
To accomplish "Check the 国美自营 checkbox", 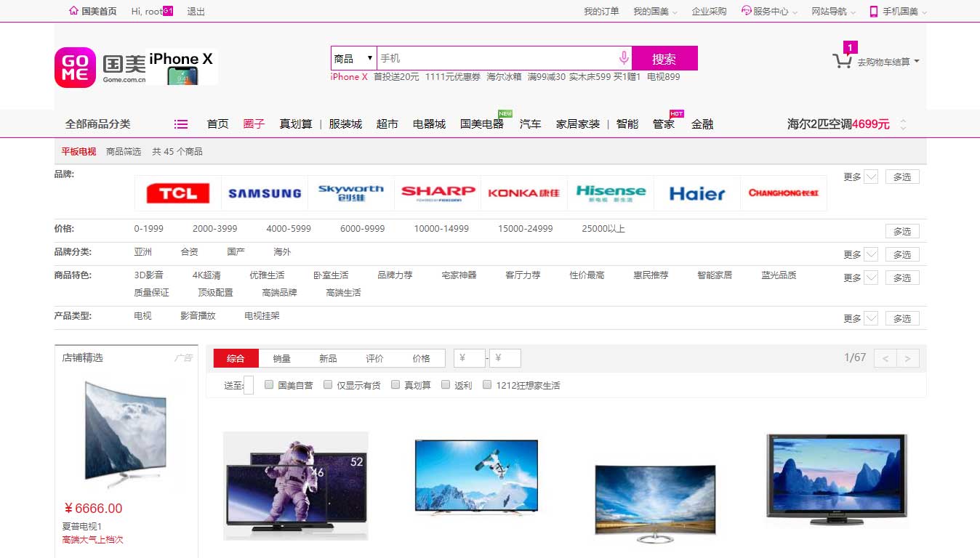I will (x=269, y=385).
